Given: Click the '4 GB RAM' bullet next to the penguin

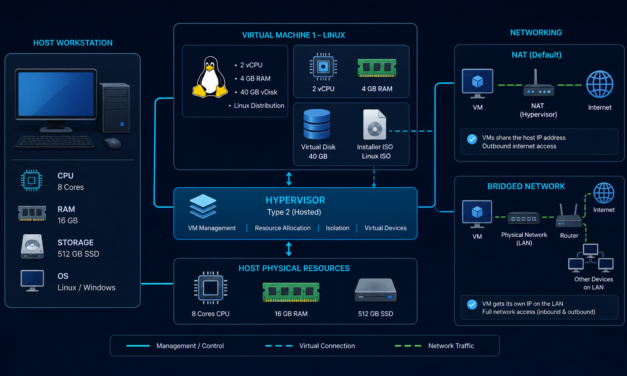Looking at the screenshot, I should coord(252,78).
